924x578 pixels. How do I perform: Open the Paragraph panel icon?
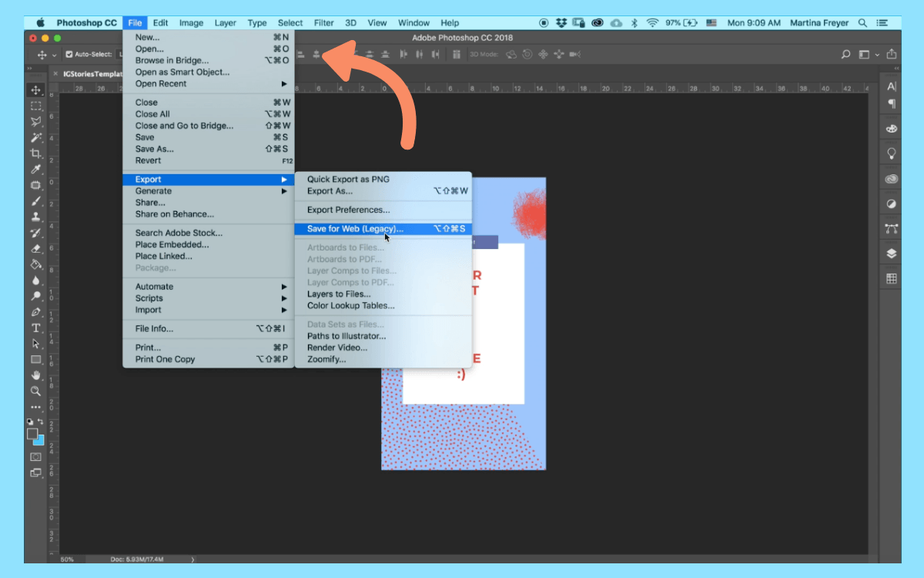892,103
